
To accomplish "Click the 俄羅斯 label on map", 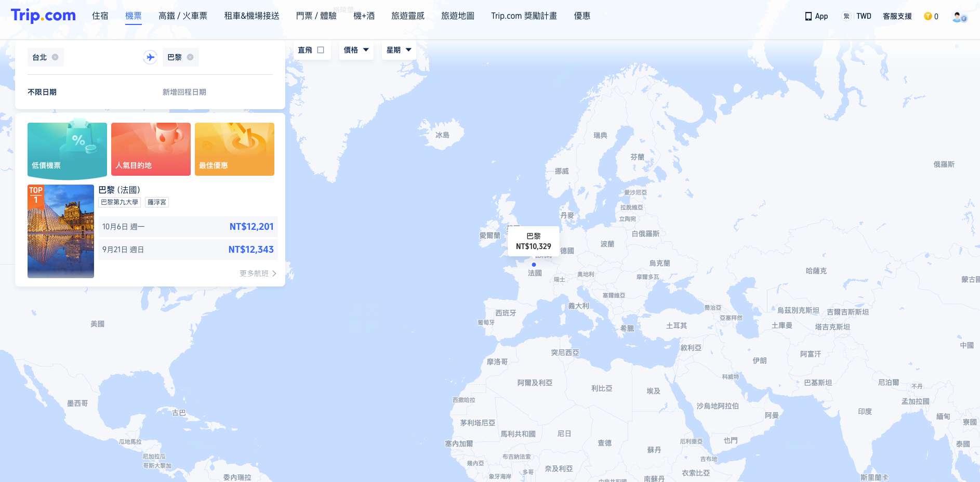I will click(x=944, y=164).
